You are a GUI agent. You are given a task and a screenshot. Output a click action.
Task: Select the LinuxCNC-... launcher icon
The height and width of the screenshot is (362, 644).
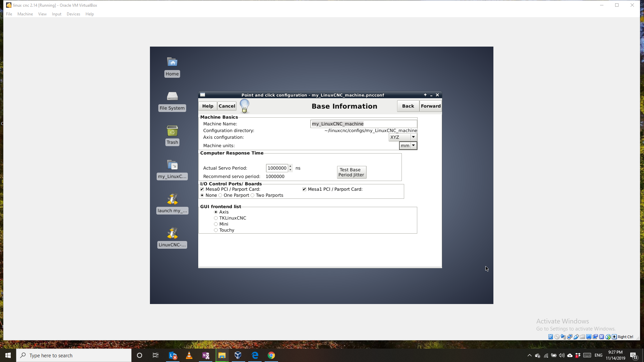click(172, 233)
